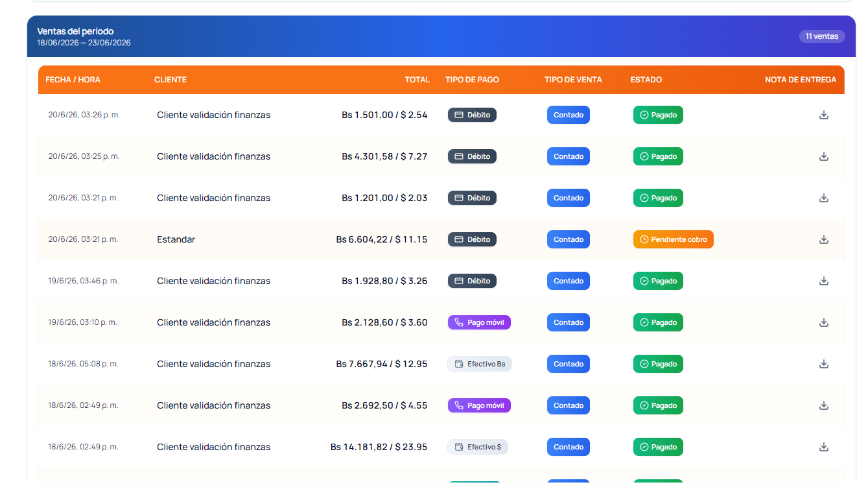Click Contado badge on Bs 14.181,82 row

tap(569, 447)
